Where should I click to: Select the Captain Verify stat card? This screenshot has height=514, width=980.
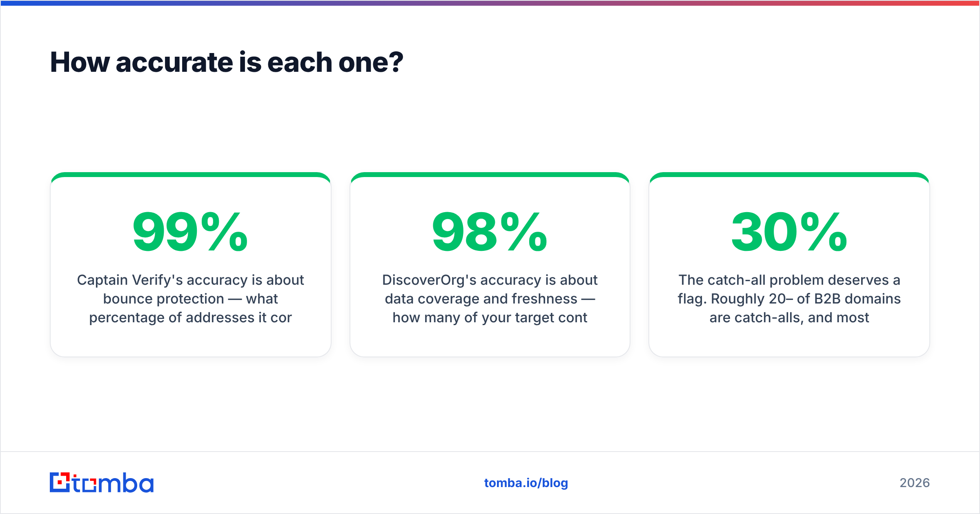point(190,264)
